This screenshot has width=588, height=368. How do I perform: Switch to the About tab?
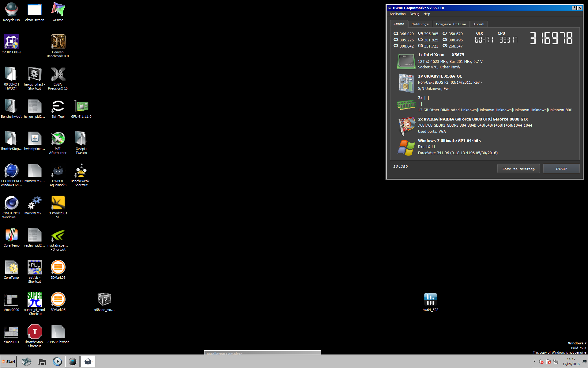click(478, 24)
